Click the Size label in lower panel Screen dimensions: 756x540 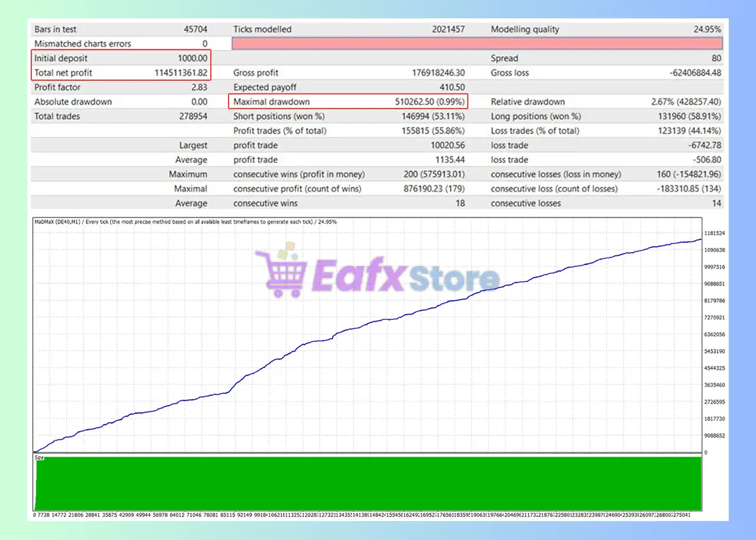click(39, 457)
